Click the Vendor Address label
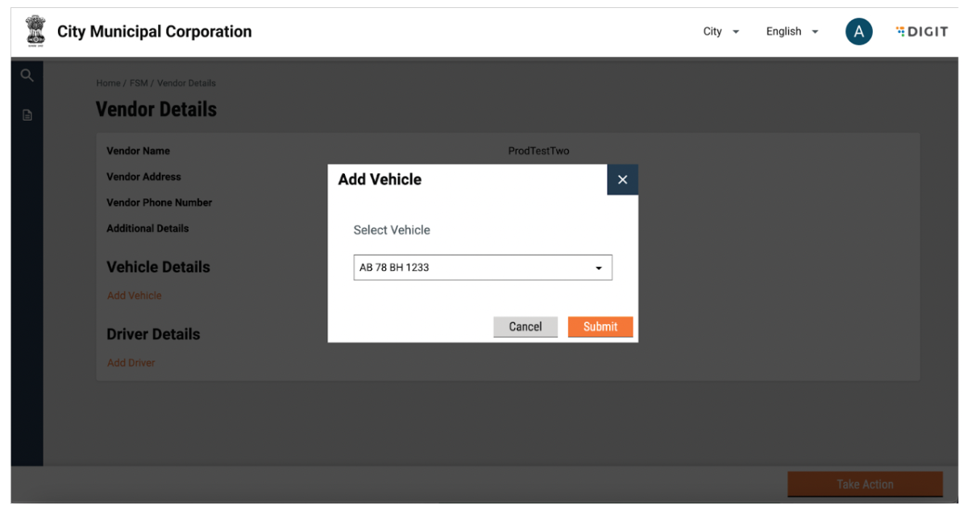 pos(143,177)
